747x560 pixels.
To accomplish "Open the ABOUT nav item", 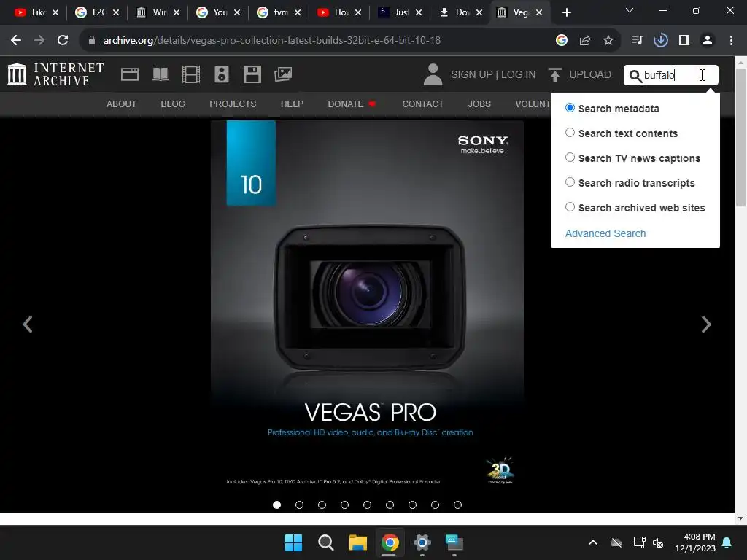I will point(122,104).
